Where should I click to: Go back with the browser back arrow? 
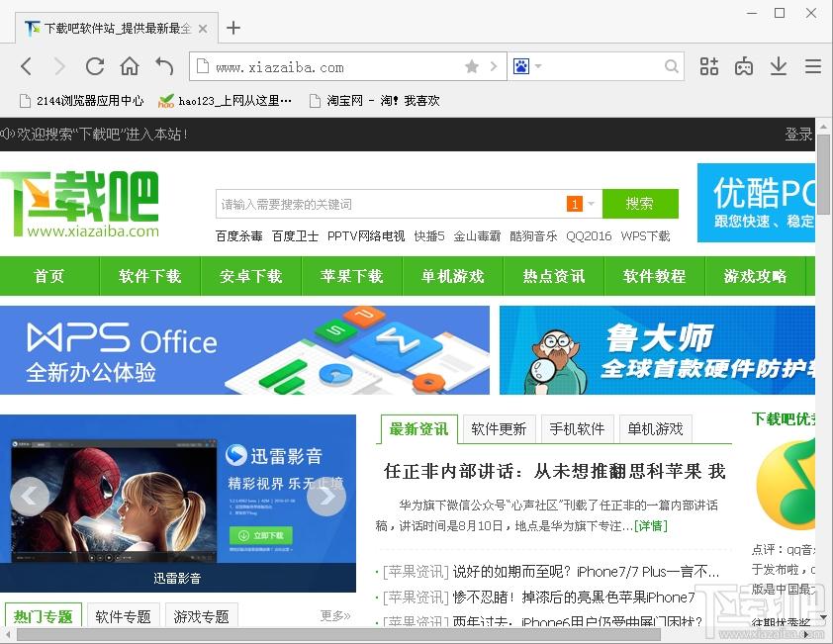click(26, 66)
